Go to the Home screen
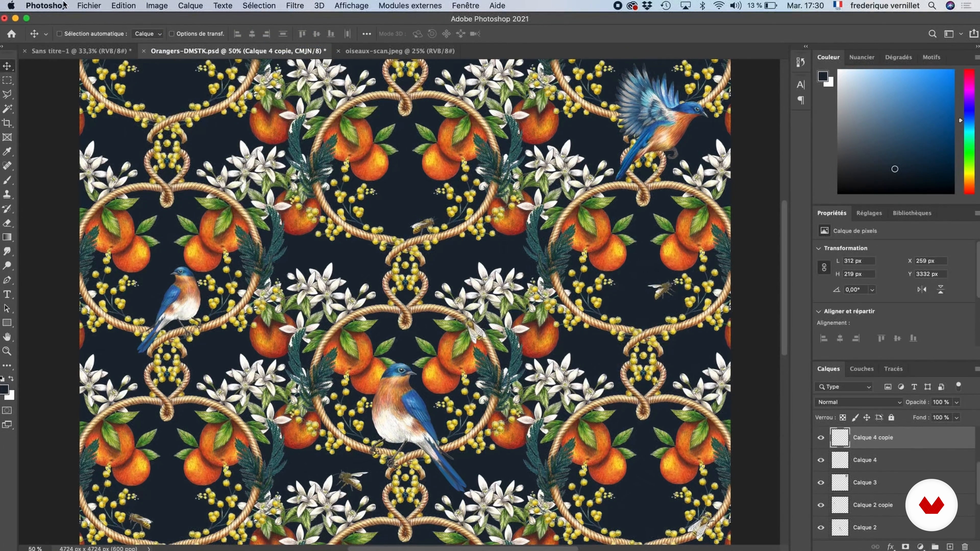Image resolution: width=980 pixels, height=551 pixels. coord(11,34)
